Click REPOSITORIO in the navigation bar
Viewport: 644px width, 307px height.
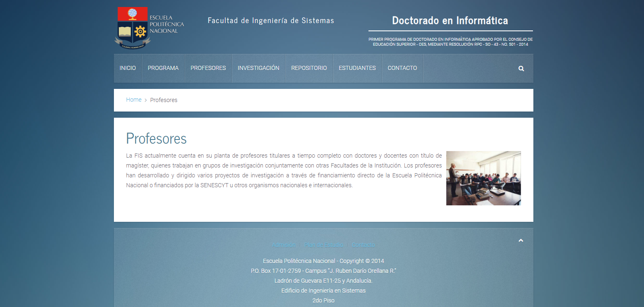pyautogui.click(x=309, y=68)
